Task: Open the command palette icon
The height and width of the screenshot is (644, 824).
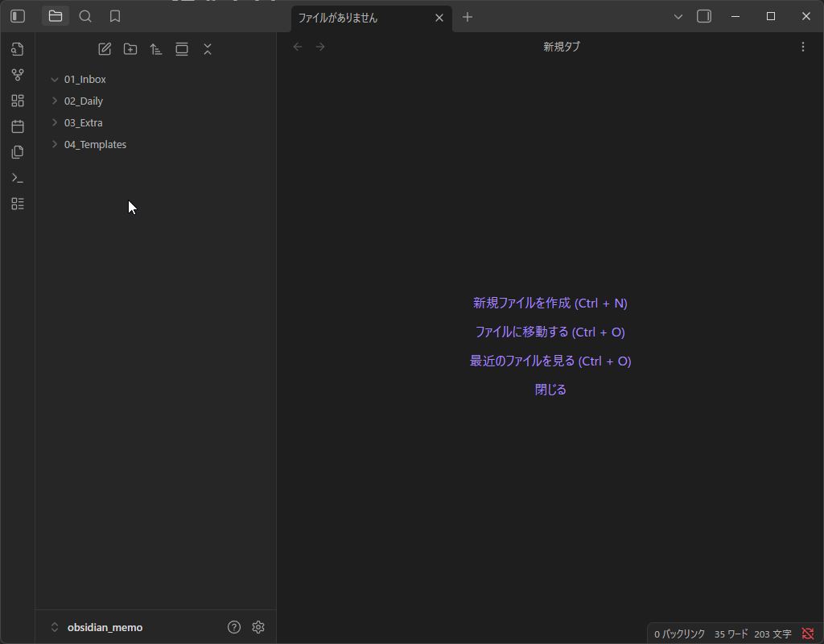Action: coord(18,178)
